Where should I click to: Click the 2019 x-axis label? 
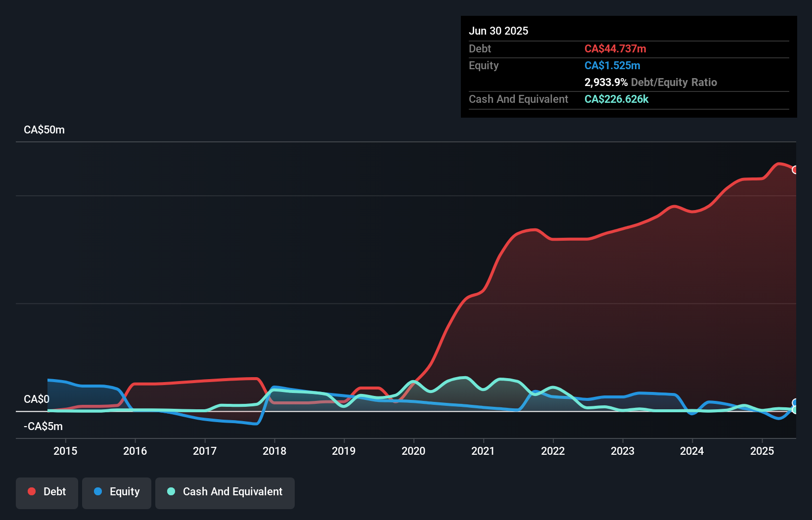[344, 451]
